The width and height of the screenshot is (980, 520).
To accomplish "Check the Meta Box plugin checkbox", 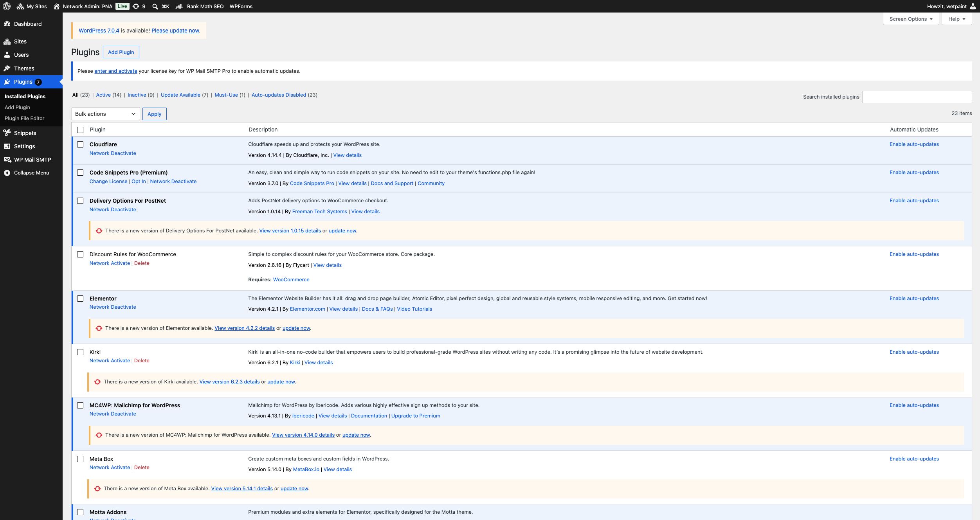I will [80, 459].
